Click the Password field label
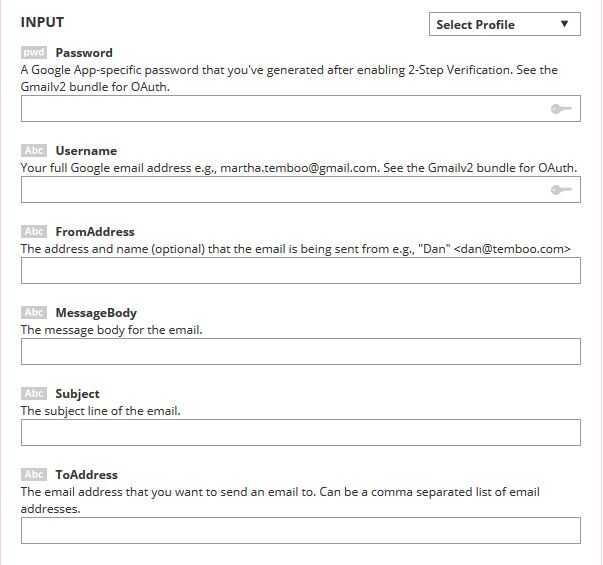This screenshot has height=565, width=603. tap(84, 52)
